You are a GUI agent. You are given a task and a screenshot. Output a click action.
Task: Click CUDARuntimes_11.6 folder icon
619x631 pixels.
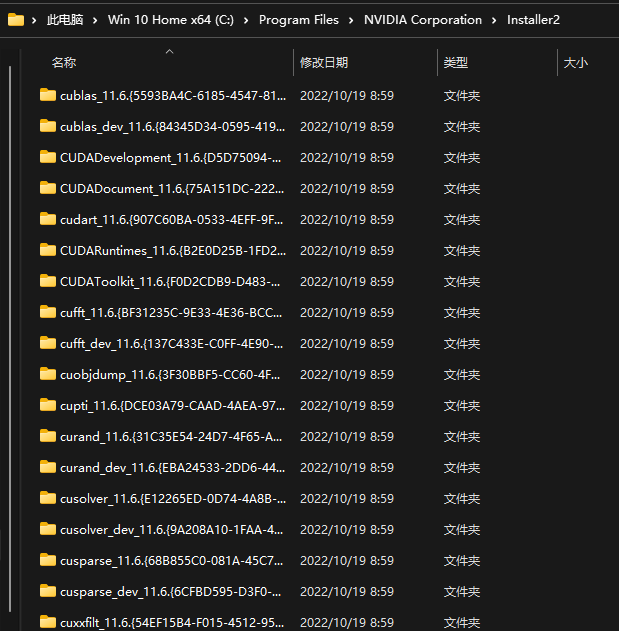pyautogui.click(x=48, y=250)
